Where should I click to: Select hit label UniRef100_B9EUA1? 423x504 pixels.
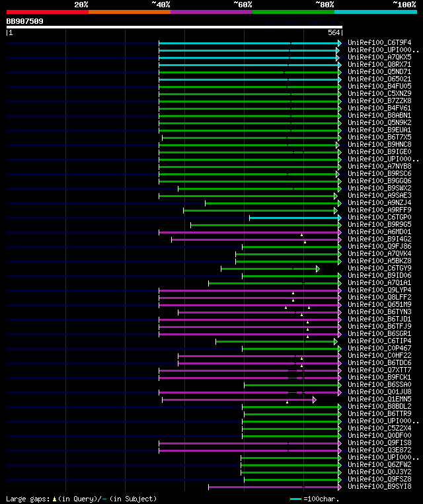click(x=379, y=130)
